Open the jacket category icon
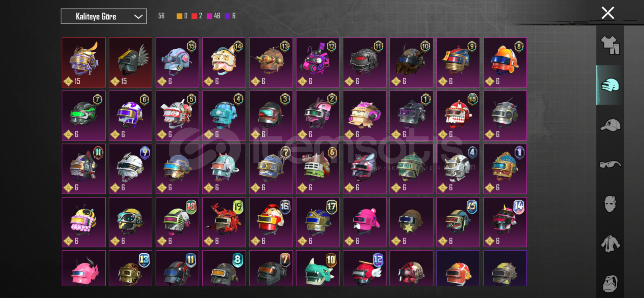 pyautogui.click(x=610, y=244)
